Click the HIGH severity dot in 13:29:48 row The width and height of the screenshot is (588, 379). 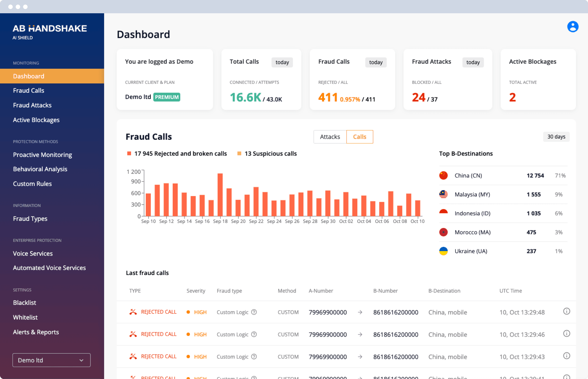pos(188,312)
